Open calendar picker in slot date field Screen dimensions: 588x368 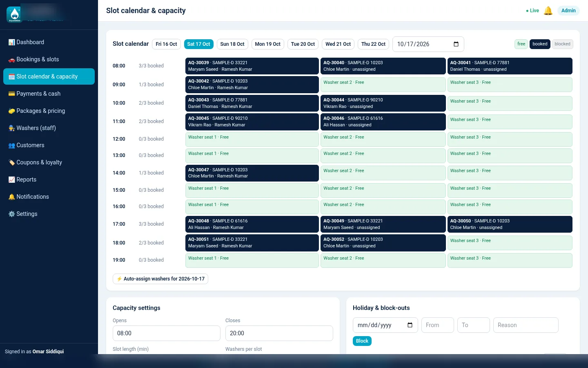pos(456,44)
